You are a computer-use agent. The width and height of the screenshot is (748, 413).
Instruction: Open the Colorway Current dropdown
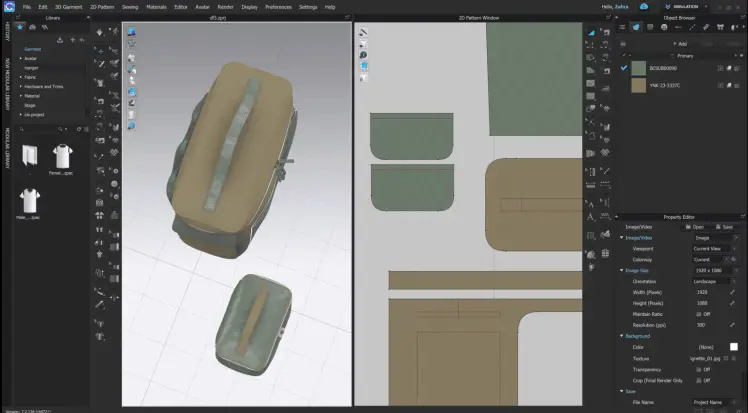(x=711, y=260)
